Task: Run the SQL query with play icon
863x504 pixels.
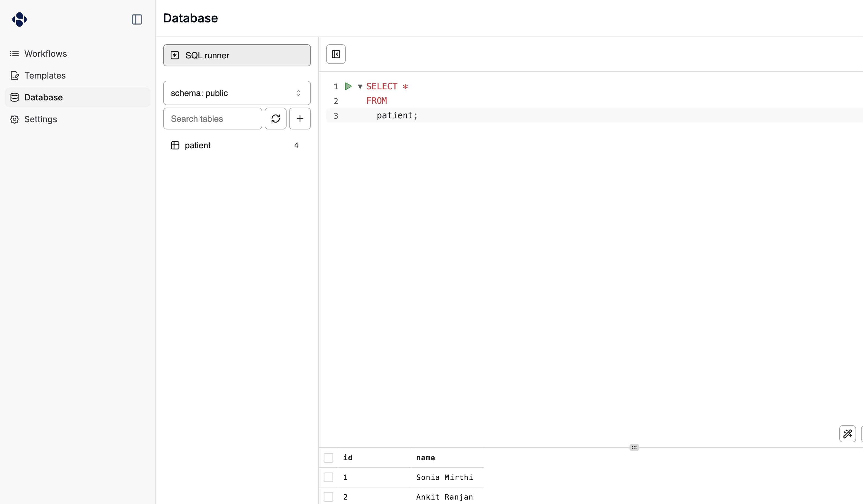Action: click(348, 86)
